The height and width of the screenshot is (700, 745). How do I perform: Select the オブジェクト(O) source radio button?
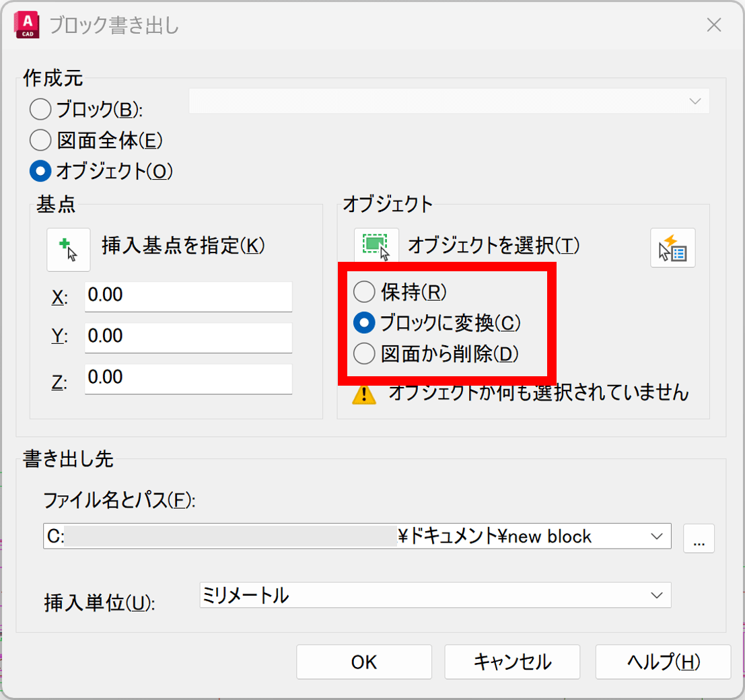coord(41,172)
